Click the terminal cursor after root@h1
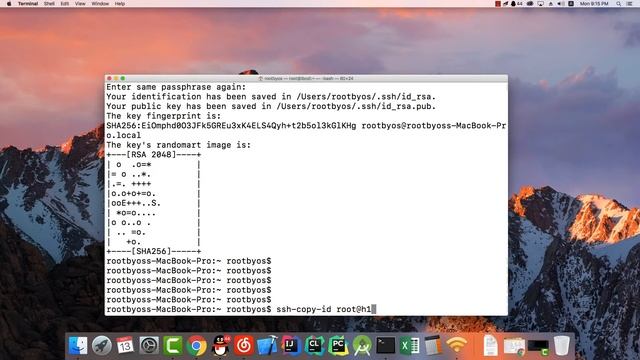The width and height of the screenshot is (640, 360). point(374,309)
